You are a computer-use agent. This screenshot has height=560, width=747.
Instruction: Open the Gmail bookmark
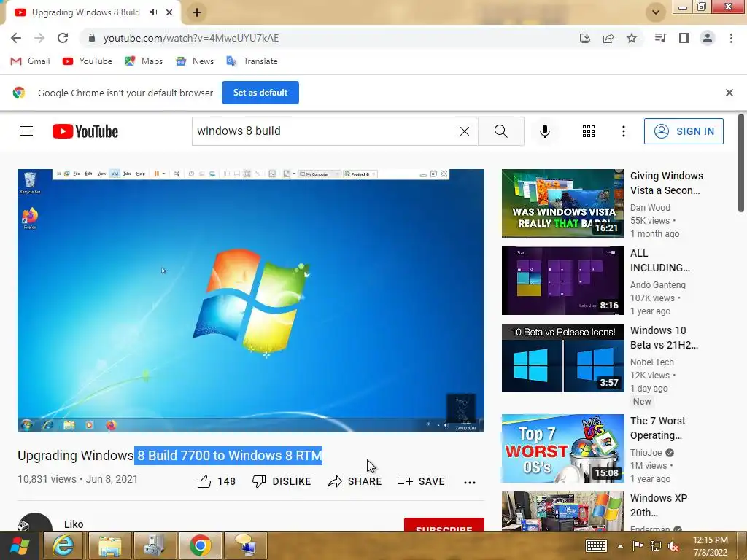click(x=30, y=61)
